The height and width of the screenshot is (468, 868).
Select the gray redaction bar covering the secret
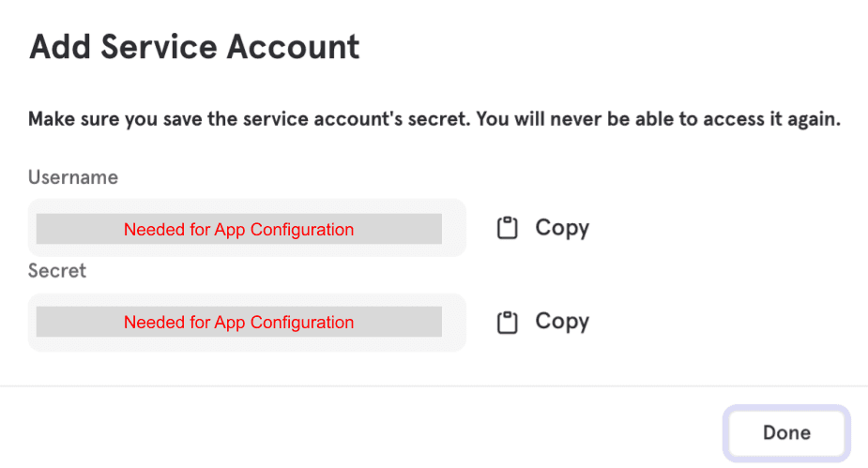click(239, 322)
